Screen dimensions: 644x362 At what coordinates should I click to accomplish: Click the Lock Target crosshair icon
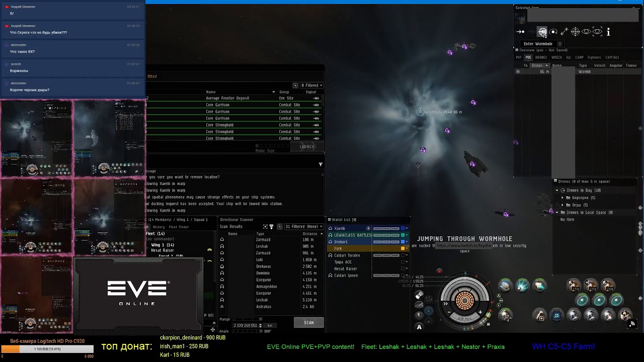point(576,32)
